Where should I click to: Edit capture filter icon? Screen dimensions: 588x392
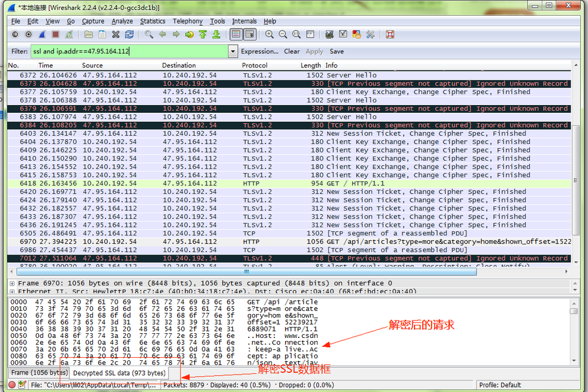(329, 34)
